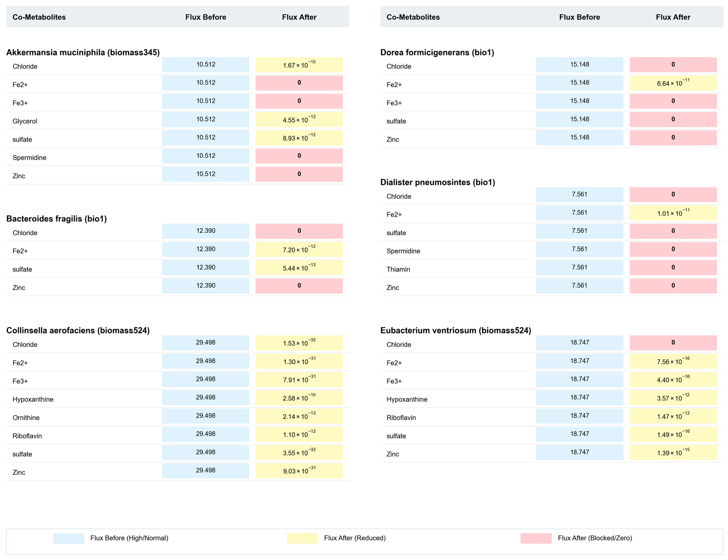Click the Dialister pneumosintes group heading
Image resolution: width=728 pixels, height=560 pixels.
pyautogui.click(x=437, y=182)
